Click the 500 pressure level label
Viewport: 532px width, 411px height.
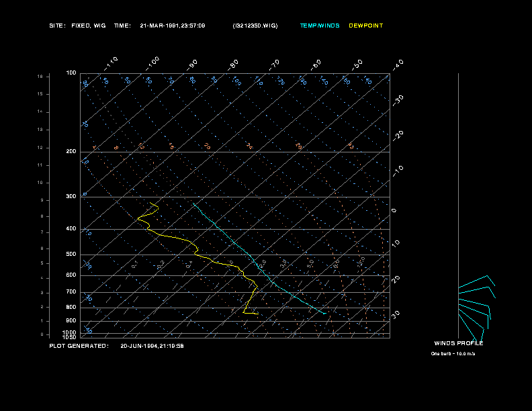[71, 254]
